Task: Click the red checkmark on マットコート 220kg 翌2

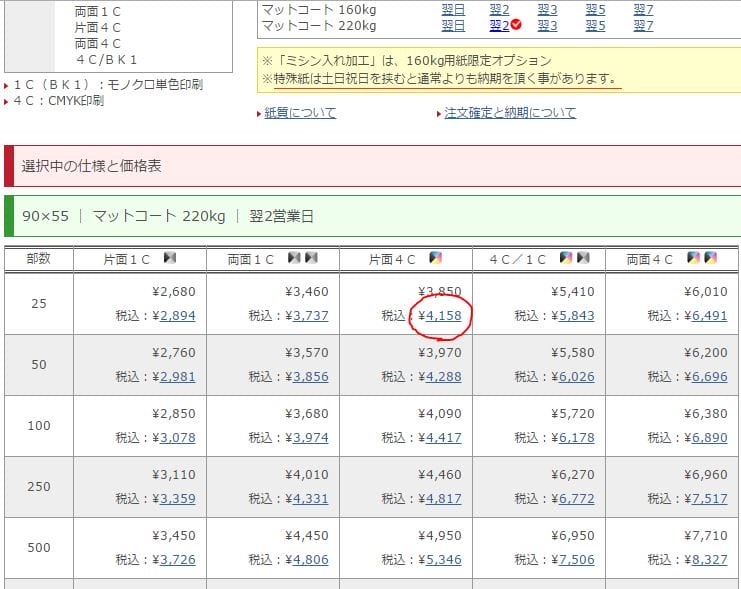Action: click(516, 25)
